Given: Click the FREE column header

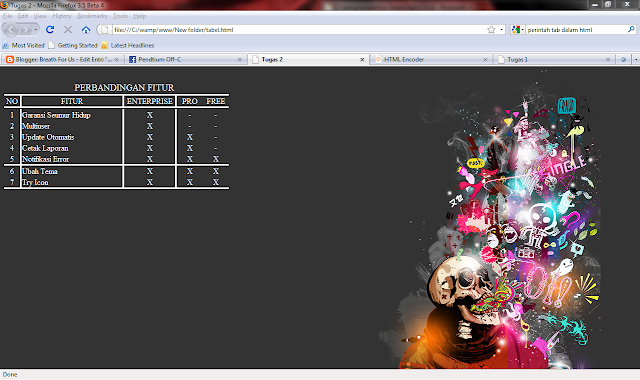Looking at the screenshot, I should pyautogui.click(x=216, y=101).
